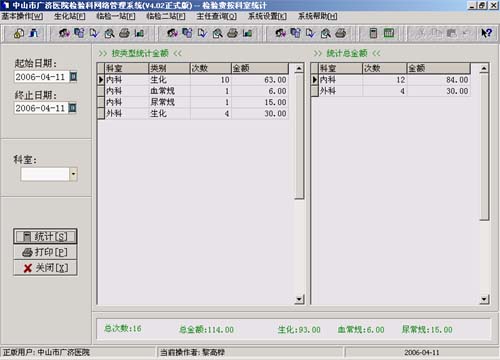Click the lock icon in the toolbar
Screen dimensions: 500x360
19,33
